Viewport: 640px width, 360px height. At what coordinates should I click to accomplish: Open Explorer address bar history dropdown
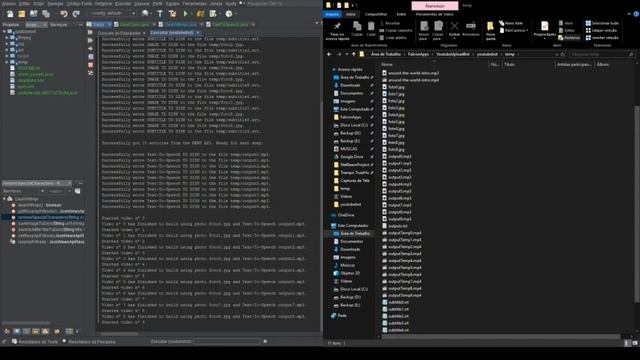pos(556,54)
